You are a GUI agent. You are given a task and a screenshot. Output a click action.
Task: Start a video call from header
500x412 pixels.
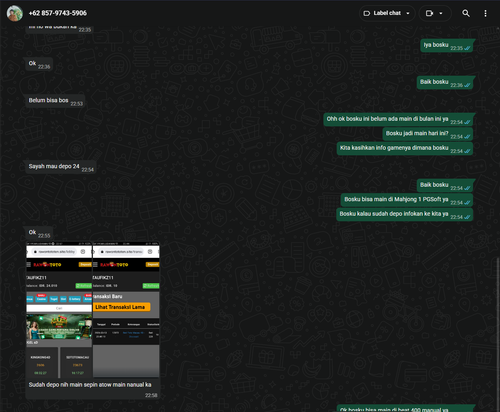coord(429,13)
